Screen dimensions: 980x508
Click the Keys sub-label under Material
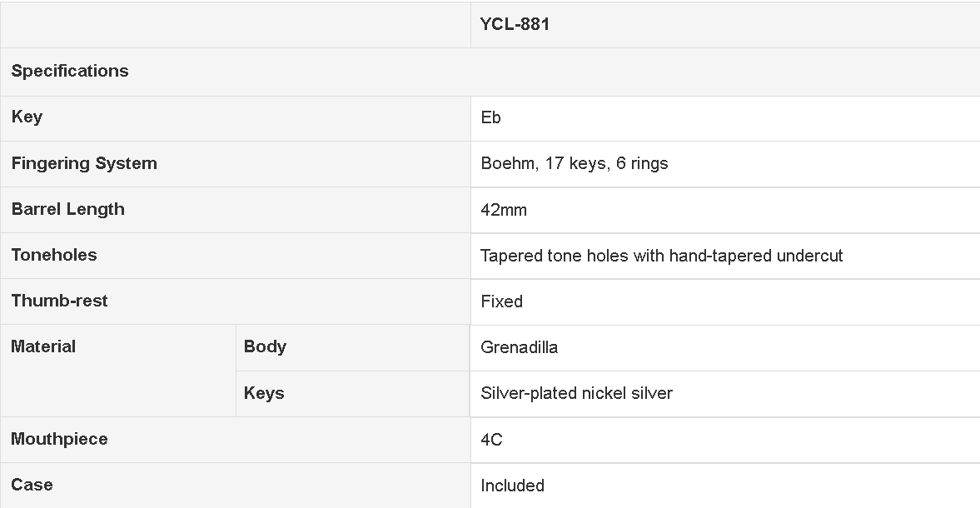(264, 393)
